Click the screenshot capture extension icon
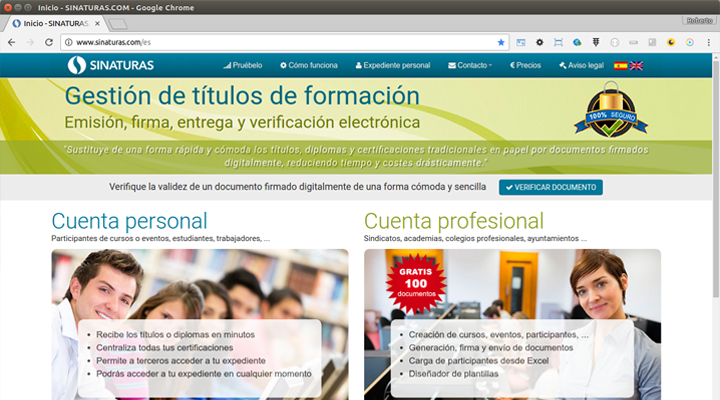This screenshot has width=720, height=400. (x=558, y=42)
